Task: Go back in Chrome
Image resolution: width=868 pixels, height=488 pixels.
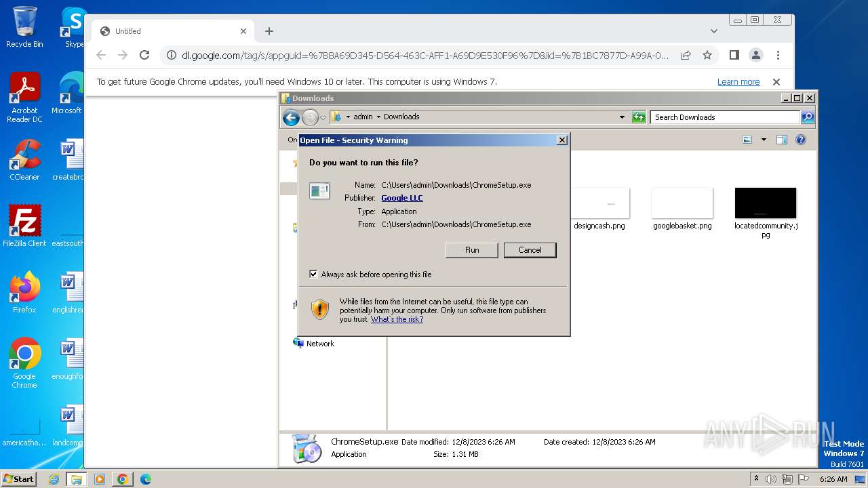Action: coord(101,55)
